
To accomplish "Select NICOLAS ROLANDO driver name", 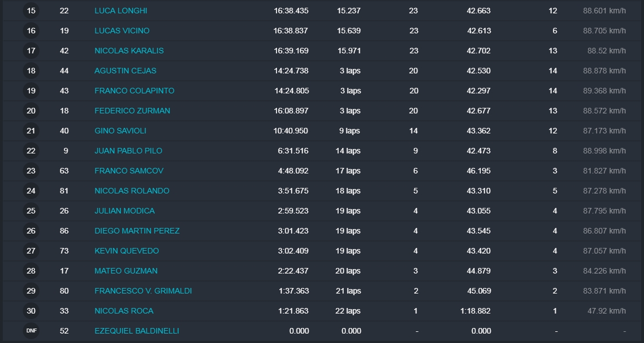I will (x=132, y=191).
